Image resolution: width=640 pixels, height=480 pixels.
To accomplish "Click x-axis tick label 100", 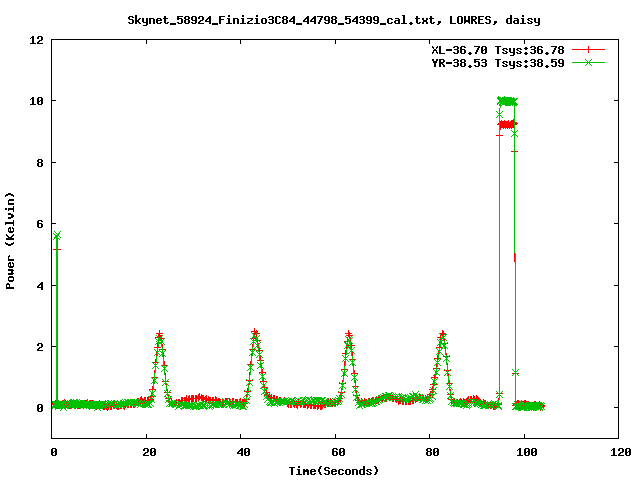I will coord(527,452).
